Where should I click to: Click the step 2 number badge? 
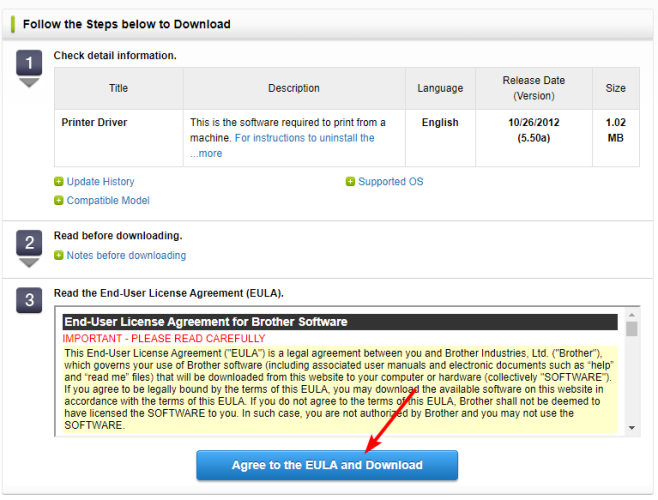click(29, 243)
